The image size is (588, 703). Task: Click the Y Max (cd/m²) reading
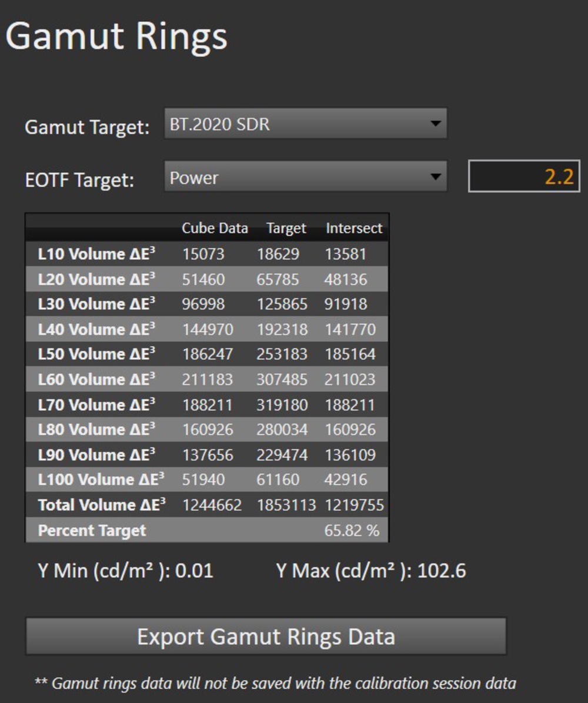tap(370, 570)
